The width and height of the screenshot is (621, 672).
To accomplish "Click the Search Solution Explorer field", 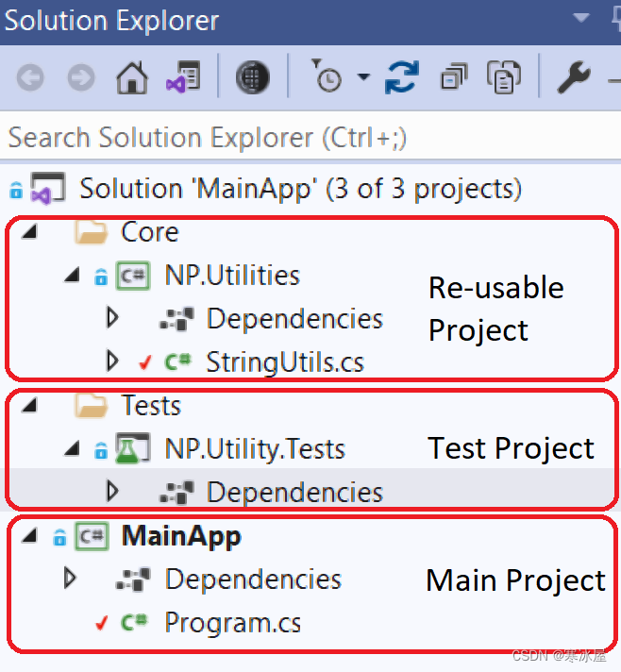I will 310,138.
